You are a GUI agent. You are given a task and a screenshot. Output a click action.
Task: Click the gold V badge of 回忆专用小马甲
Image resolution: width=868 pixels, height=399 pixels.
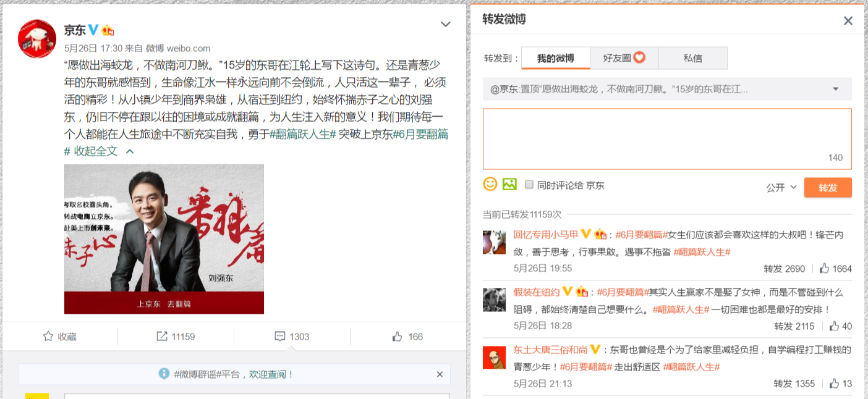(586, 235)
